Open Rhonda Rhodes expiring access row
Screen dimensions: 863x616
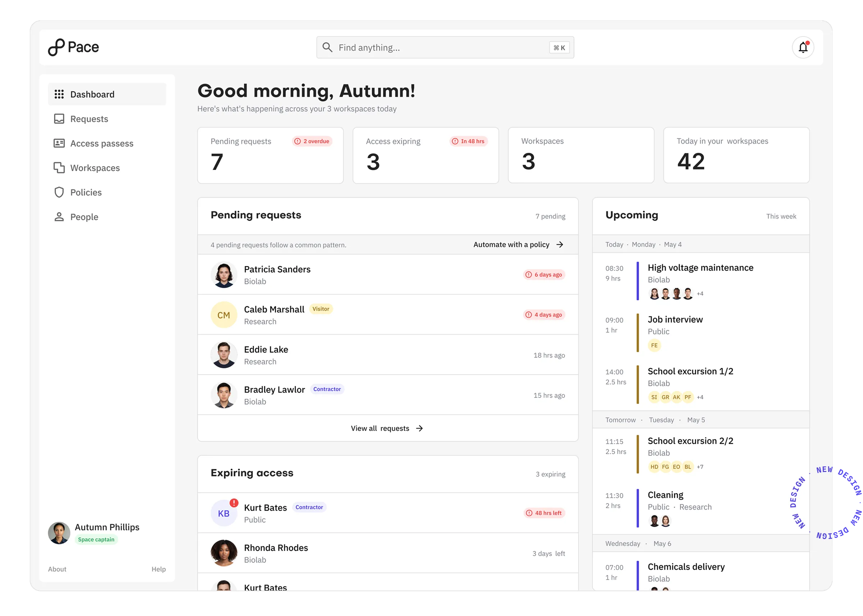[x=388, y=553]
